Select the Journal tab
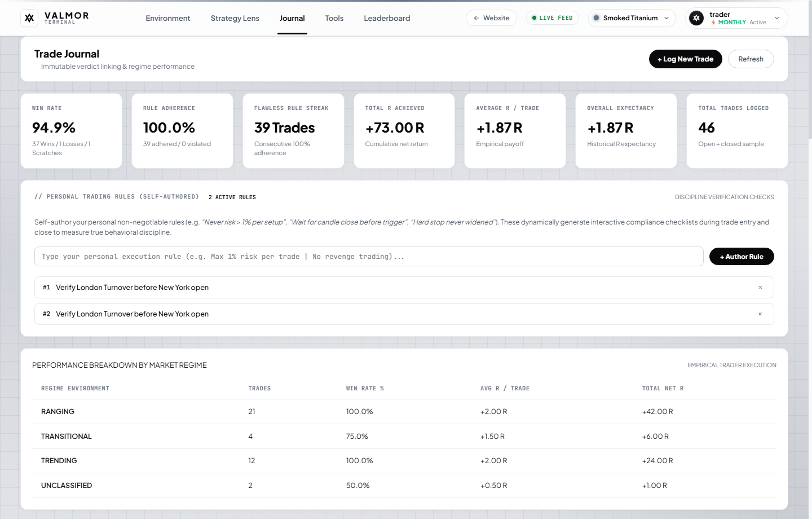This screenshot has height=519, width=812. coord(292,18)
